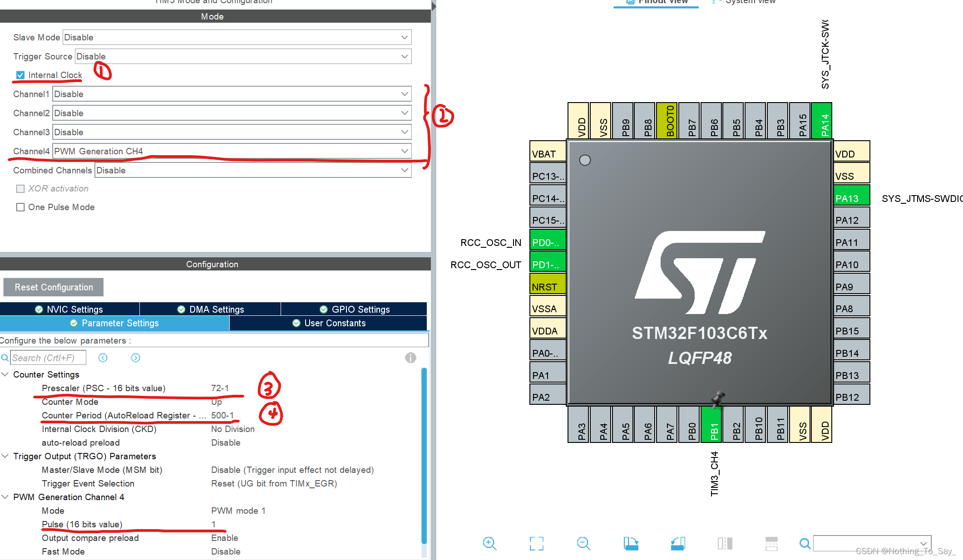The width and height of the screenshot is (963, 560).
Task: Click the PB0 pin
Action: point(689,424)
